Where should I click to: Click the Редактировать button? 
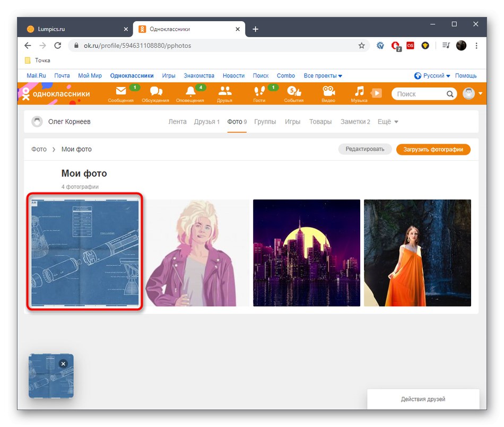click(365, 149)
